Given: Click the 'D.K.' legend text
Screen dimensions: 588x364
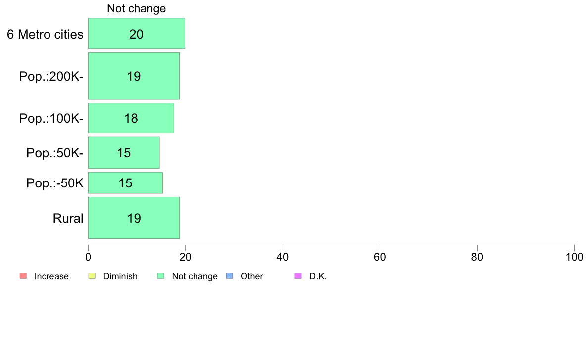Looking at the screenshot, I should pos(318,276).
